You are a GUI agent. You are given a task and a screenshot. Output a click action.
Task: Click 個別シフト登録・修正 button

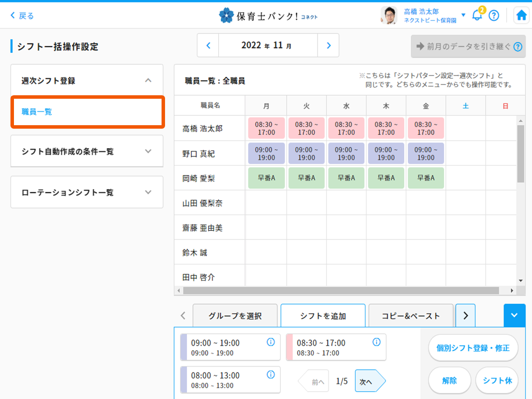pyautogui.click(x=473, y=348)
